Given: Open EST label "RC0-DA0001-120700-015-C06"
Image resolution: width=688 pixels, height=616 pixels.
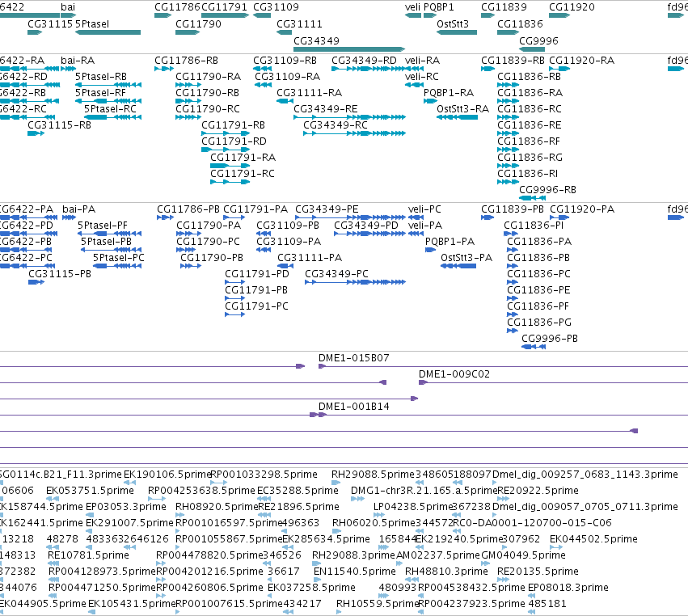Looking at the screenshot, I should 532,523.
